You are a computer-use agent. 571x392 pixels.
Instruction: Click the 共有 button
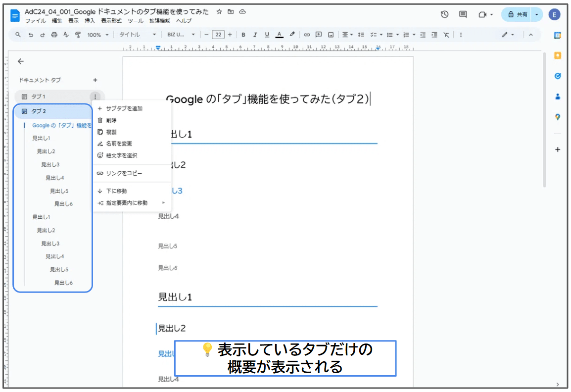[x=520, y=15]
